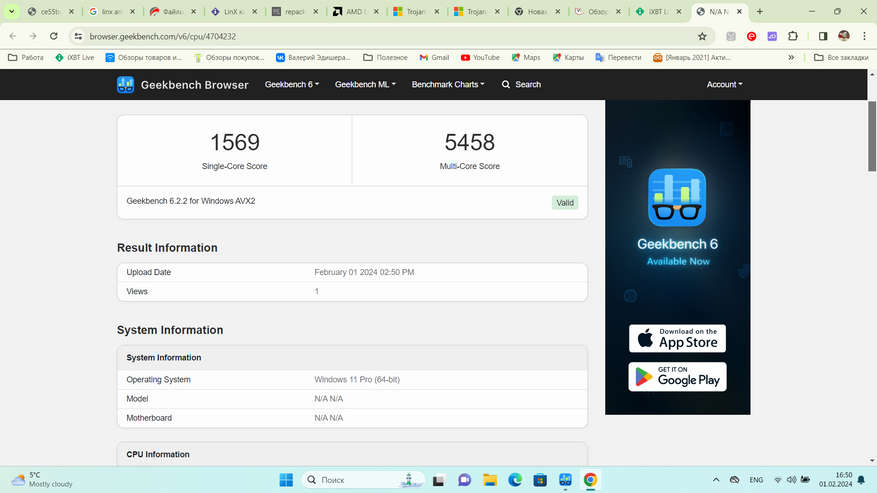Open Search in Geekbench navbar
877x493 pixels.
pyautogui.click(x=521, y=84)
